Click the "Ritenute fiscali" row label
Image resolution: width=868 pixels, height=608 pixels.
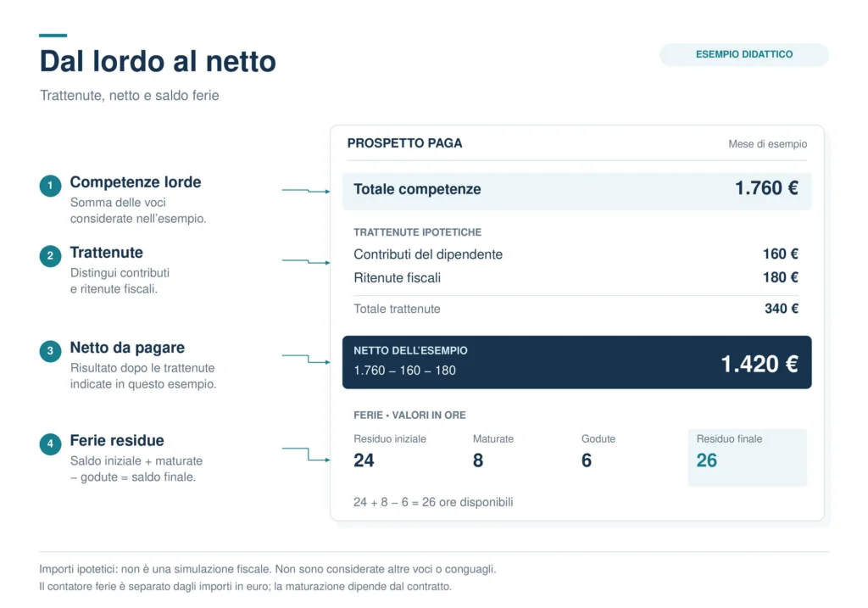397,277
